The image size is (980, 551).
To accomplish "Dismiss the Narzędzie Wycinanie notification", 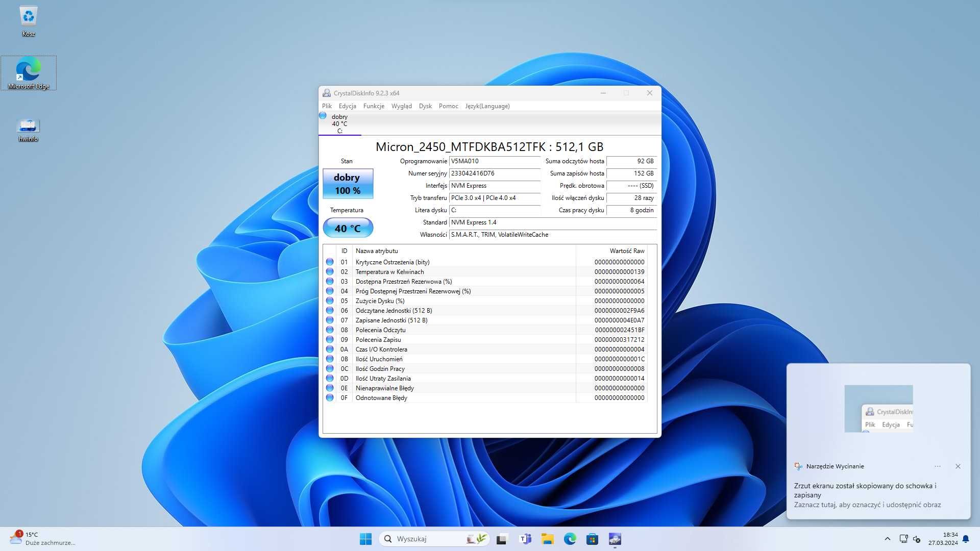I will pyautogui.click(x=958, y=466).
